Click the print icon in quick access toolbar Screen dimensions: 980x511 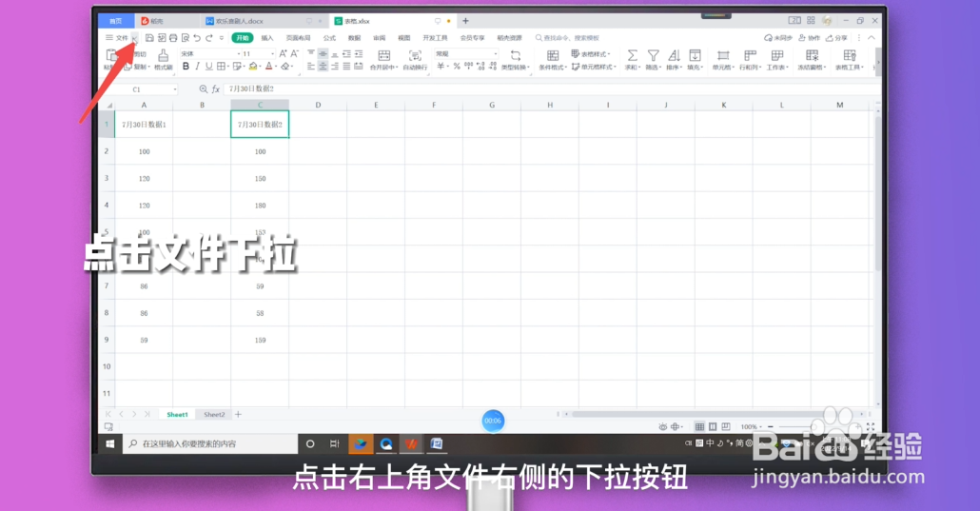[x=173, y=38]
